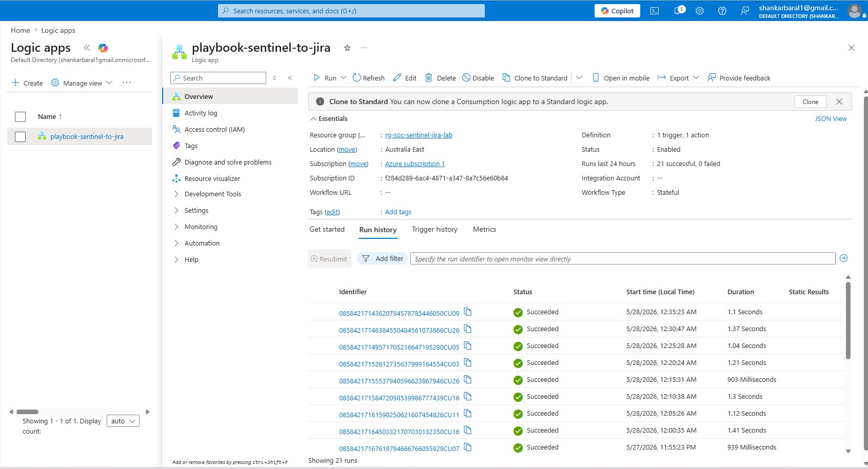The image size is (868, 469).
Task: Toggle the select-all checkbox by Name
Action: (x=21, y=117)
